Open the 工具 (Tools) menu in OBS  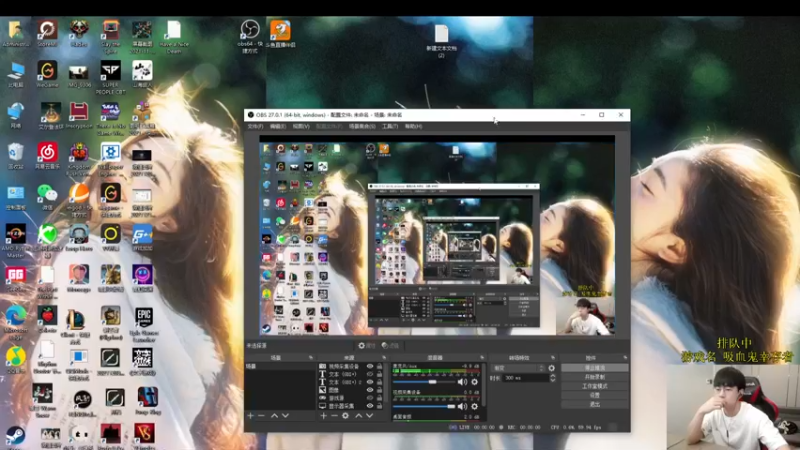(x=389, y=127)
